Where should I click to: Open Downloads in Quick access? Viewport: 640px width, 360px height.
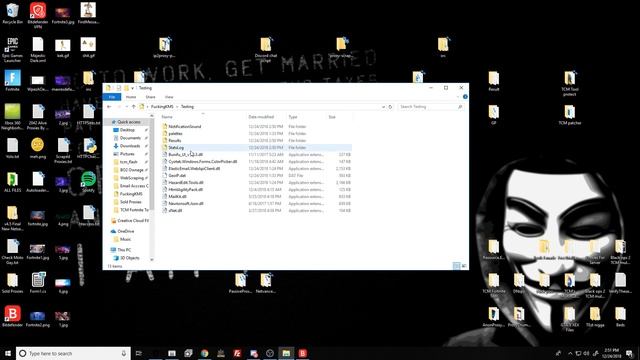coord(130,146)
